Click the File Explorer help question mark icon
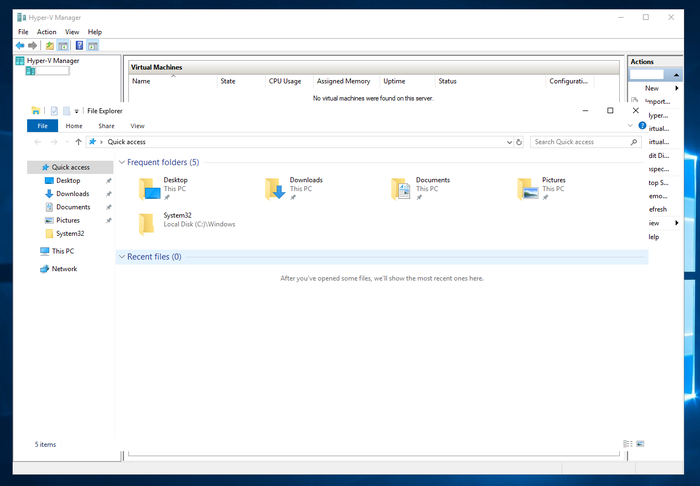Viewport: 700px width, 486px height. pyautogui.click(x=642, y=126)
